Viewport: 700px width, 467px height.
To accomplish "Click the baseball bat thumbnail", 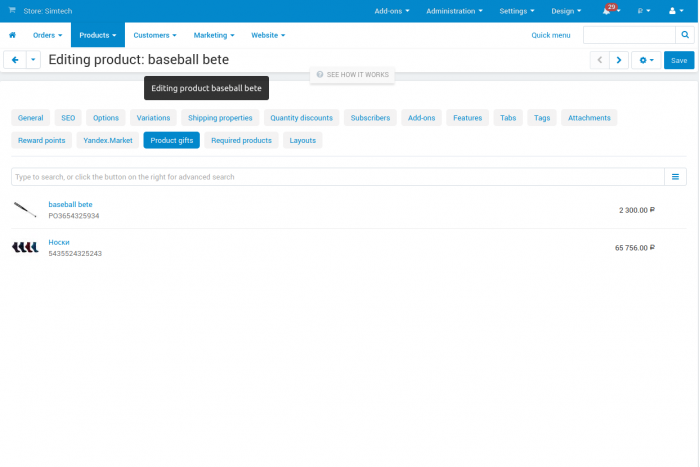I will click(25, 209).
